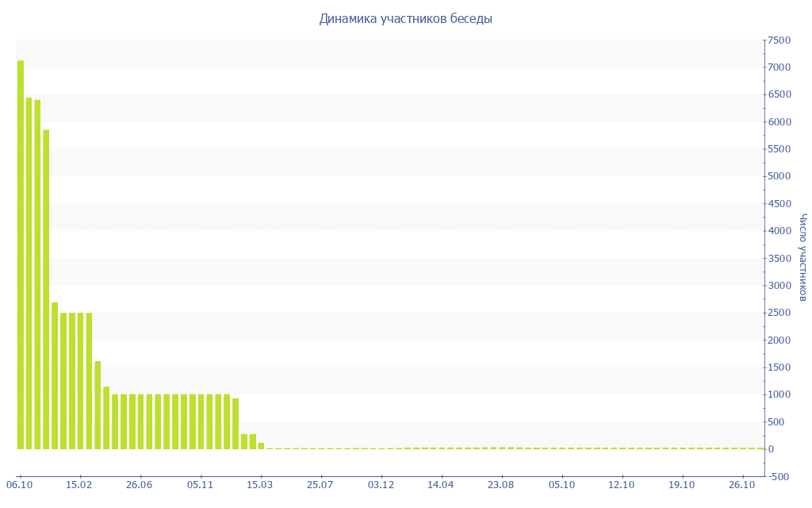Click the bar reaching about 2700 participants
This screenshot has width=812, height=508.
[x=55, y=375]
